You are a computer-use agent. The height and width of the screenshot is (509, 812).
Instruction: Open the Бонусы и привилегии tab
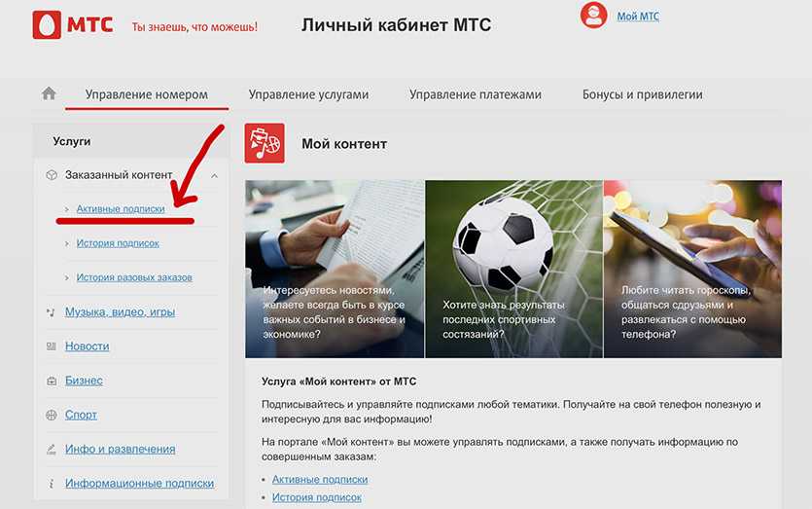[642, 94]
